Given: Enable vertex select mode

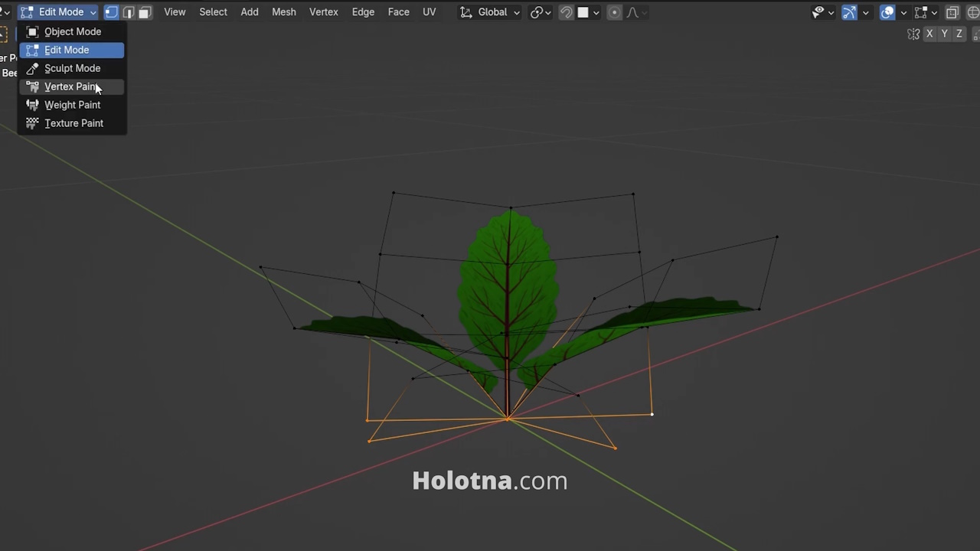Looking at the screenshot, I should click(x=112, y=12).
